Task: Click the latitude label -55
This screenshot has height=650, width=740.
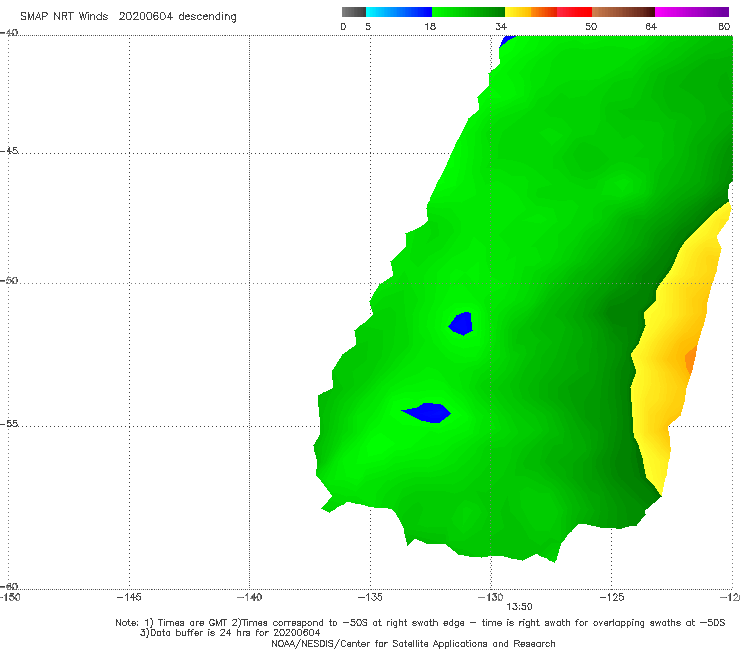Action: click(x=9, y=424)
